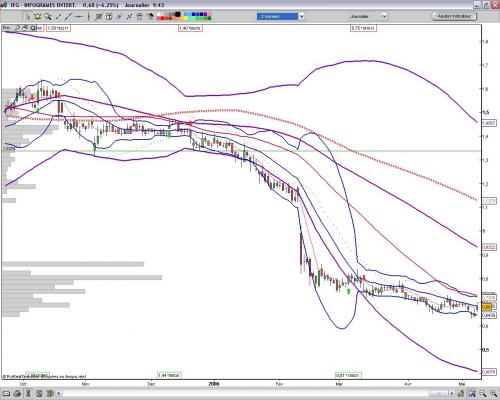Click the wrench settings icon beside Prix
This screenshot has width=500, height=400.
(17, 28)
